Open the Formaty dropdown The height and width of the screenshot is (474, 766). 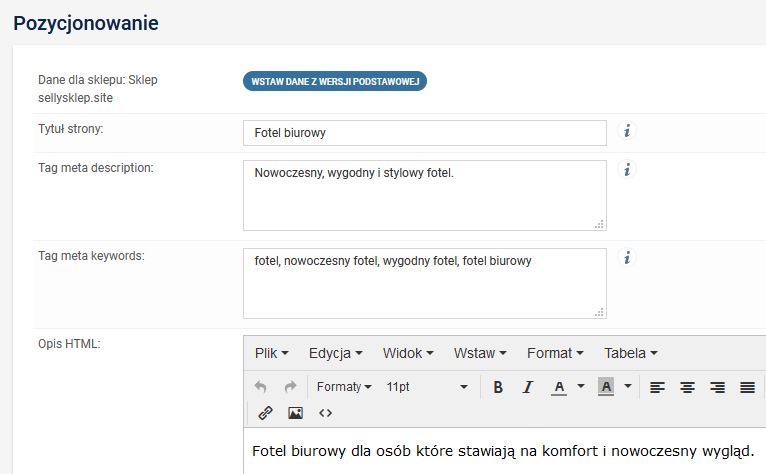[343, 387]
